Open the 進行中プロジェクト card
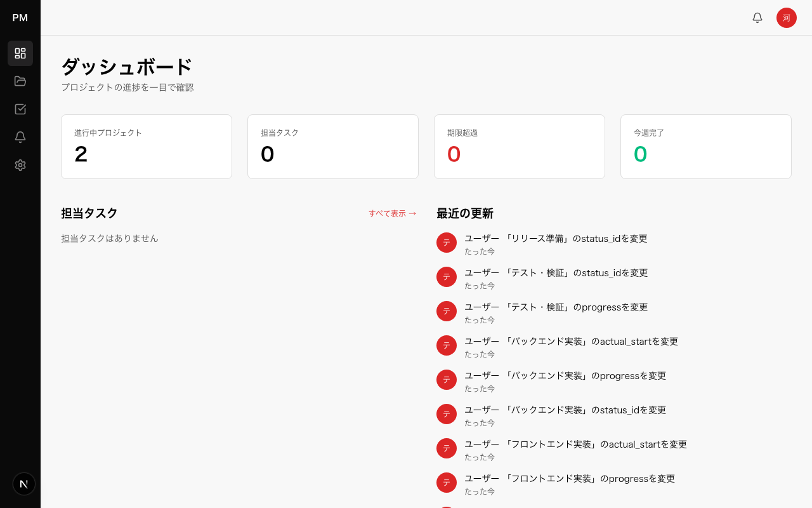This screenshot has height=508, width=812. point(147,147)
